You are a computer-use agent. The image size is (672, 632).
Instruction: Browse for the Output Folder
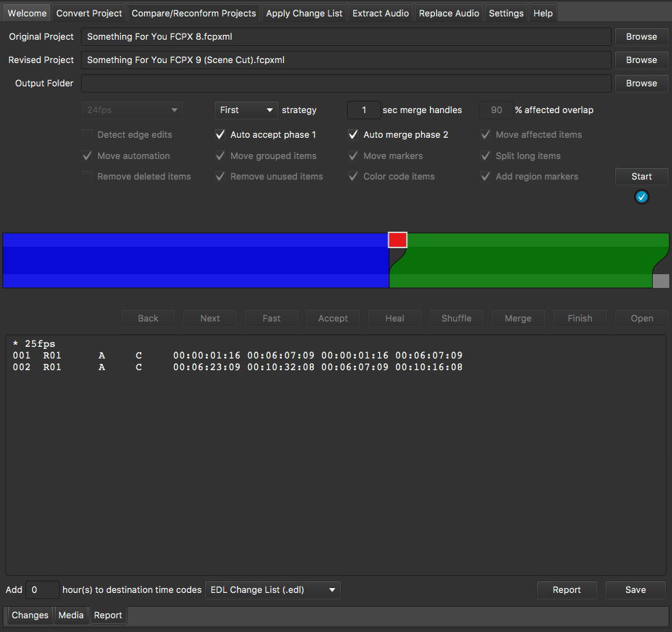click(641, 83)
